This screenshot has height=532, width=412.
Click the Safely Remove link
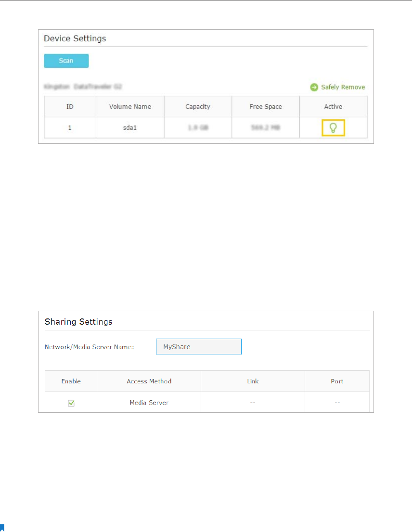pos(343,87)
